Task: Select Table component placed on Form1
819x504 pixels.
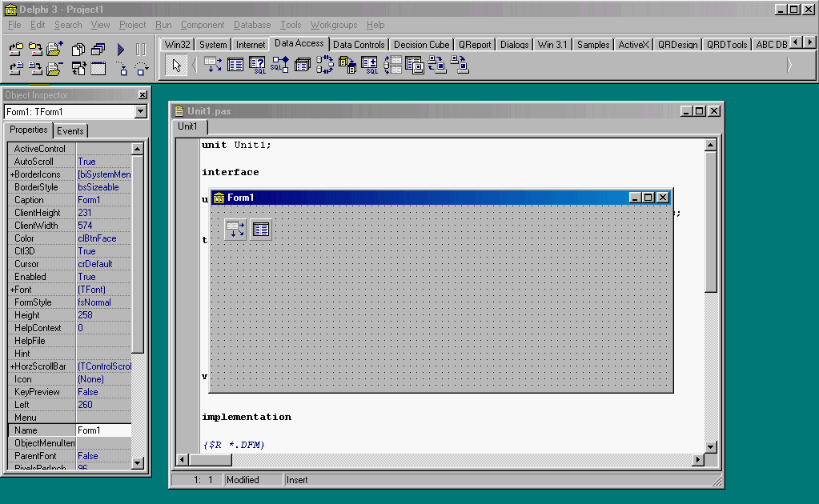Action: click(261, 229)
